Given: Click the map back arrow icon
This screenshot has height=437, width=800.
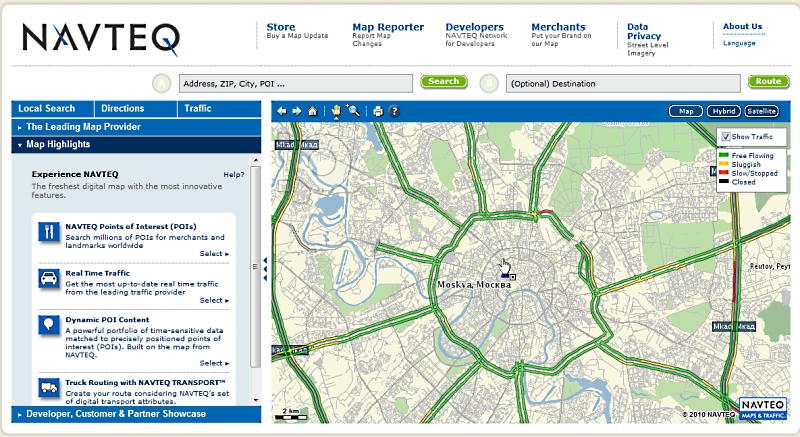Looking at the screenshot, I should coord(282,111).
